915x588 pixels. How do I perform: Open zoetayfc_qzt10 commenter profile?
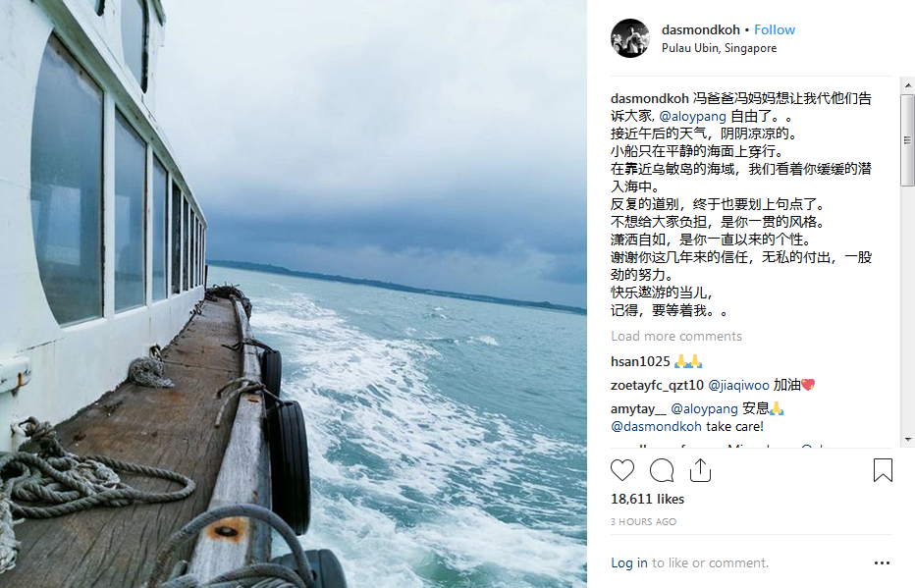tap(657, 385)
